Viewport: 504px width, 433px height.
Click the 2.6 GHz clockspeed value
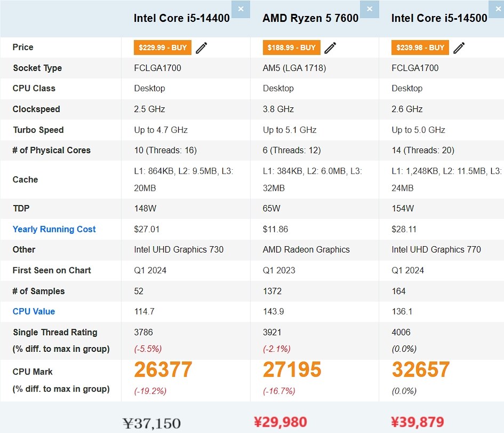[x=407, y=109]
